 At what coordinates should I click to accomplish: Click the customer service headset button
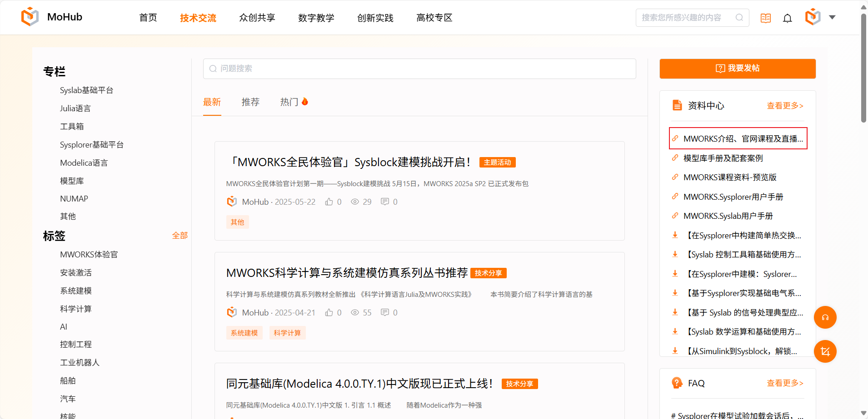pos(825,317)
